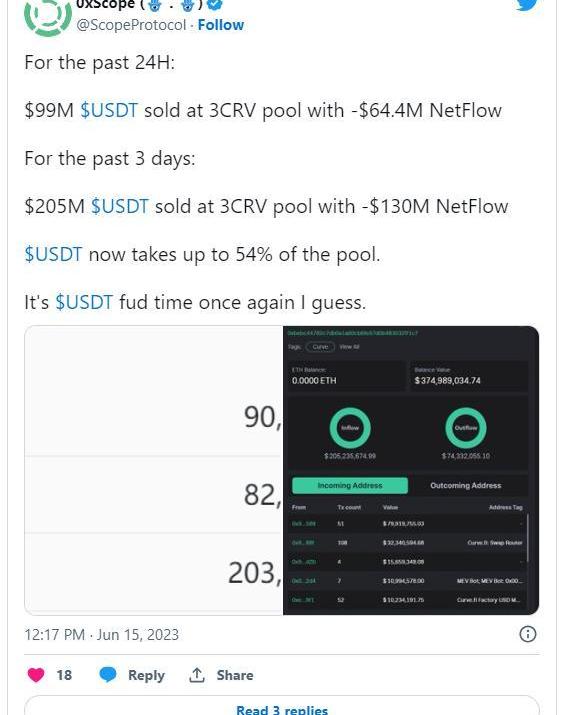Select the Outcoming Address tab in image

[466, 485]
